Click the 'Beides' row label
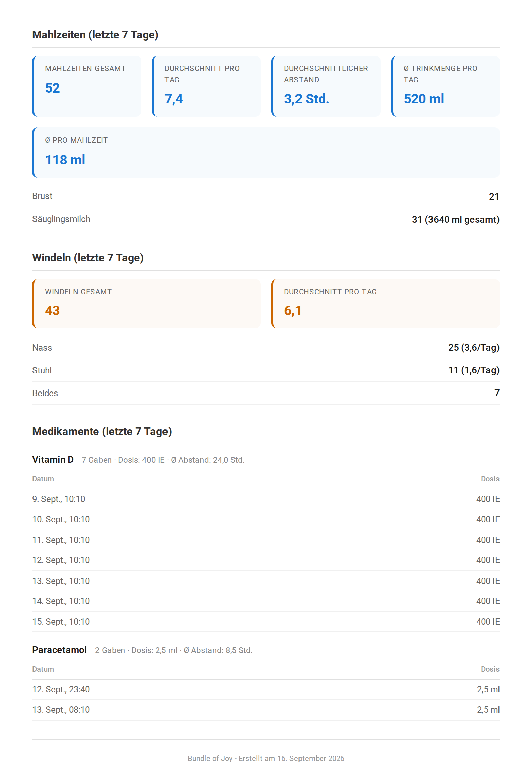 45,394
